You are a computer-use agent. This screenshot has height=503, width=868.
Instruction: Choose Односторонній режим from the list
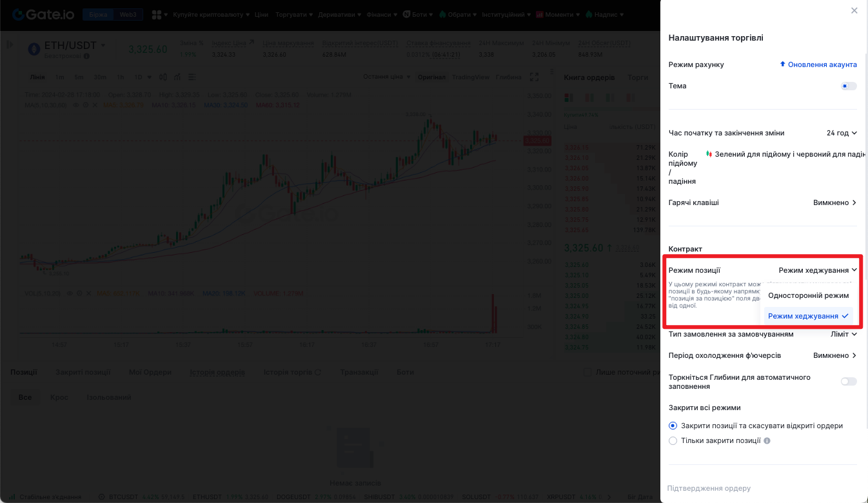click(808, 295)
